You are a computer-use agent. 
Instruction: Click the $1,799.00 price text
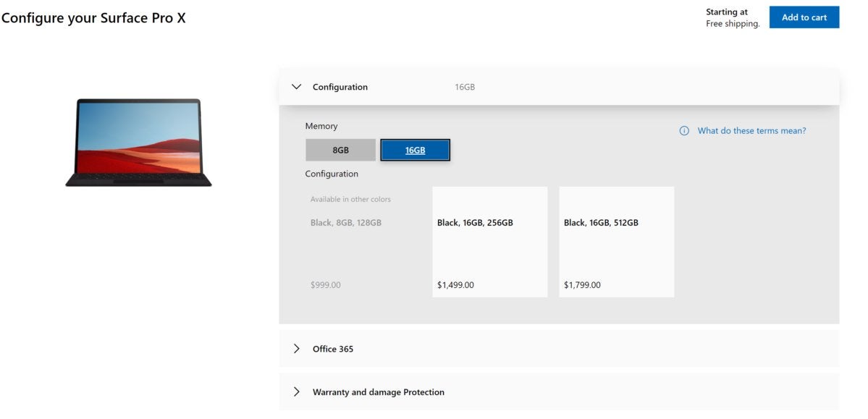[x=582, y=285]
